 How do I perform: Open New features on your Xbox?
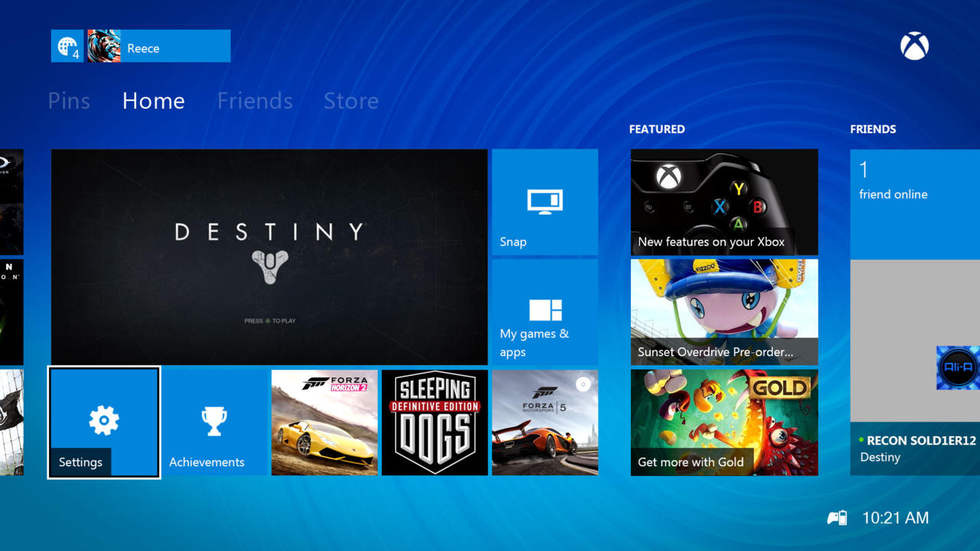tap(724, 201)
